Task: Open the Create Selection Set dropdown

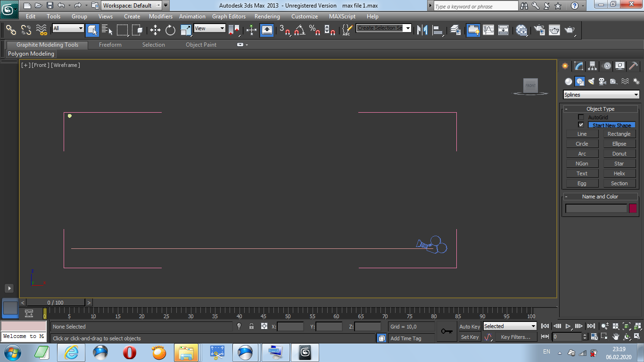Action: [384, 28]
